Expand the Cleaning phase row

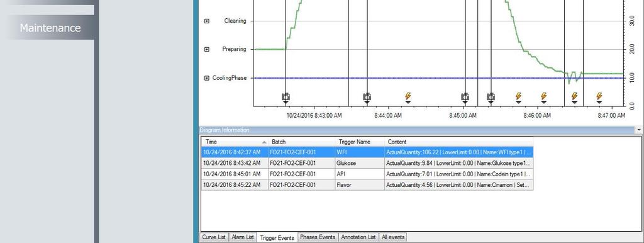(207, 21)
